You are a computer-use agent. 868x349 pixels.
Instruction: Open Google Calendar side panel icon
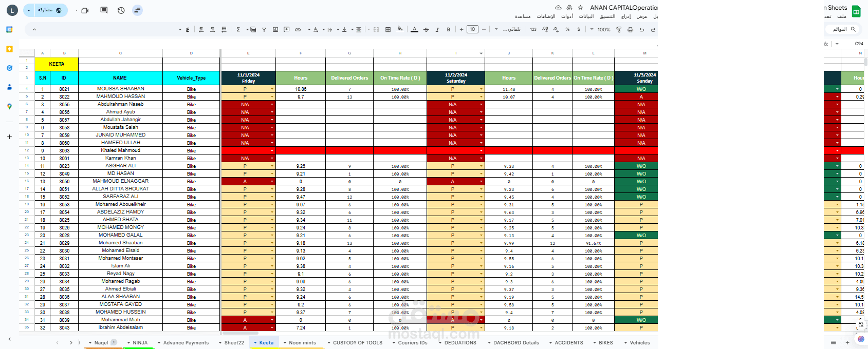pos(9,30)
